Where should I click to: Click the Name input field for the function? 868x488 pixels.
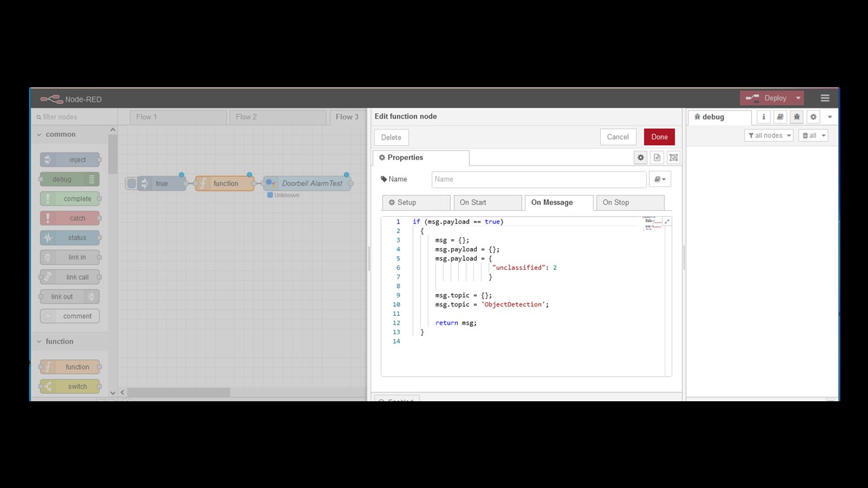pos(538,179)
